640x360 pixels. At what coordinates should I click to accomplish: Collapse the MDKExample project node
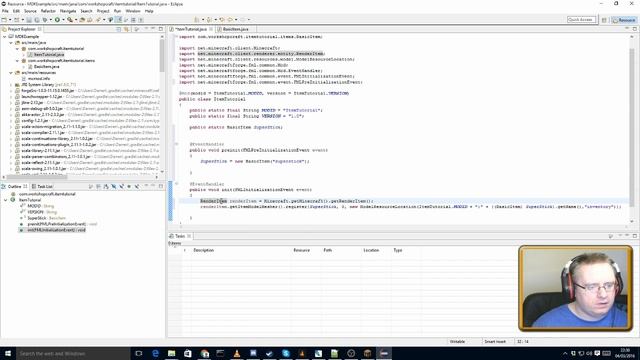pos(4,36)
